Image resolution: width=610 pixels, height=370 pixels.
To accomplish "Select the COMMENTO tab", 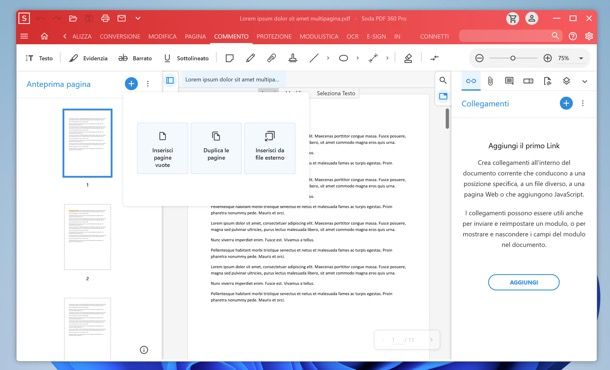I will [231, 36].
